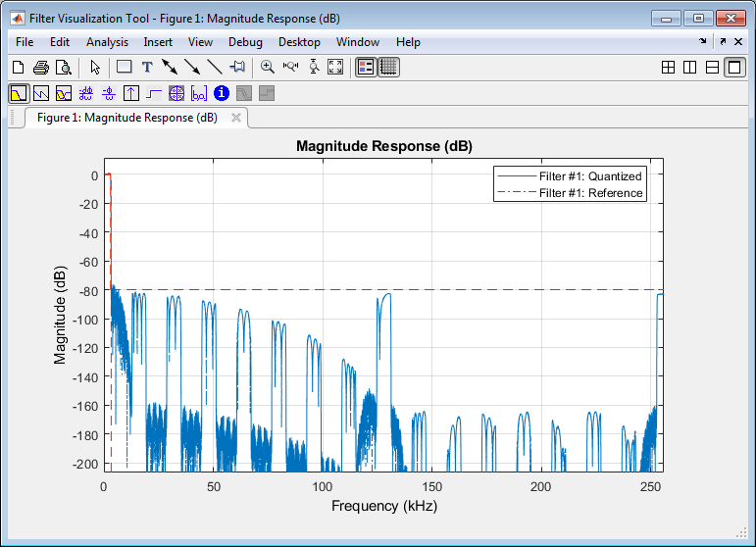The width and height of the screenshot is (756, 547).
Task: Switch to Phase Response analysis
Action: [x=40, y=94]
